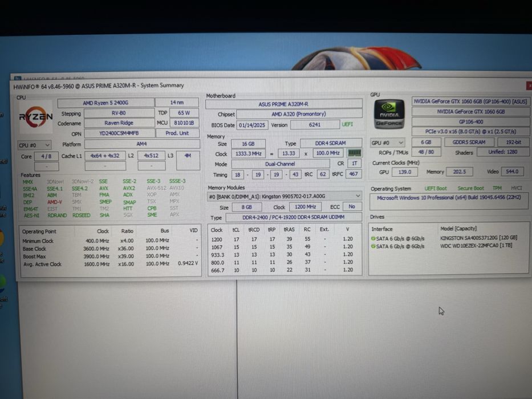Click the Ryzen CPU logo

(35, 117)
